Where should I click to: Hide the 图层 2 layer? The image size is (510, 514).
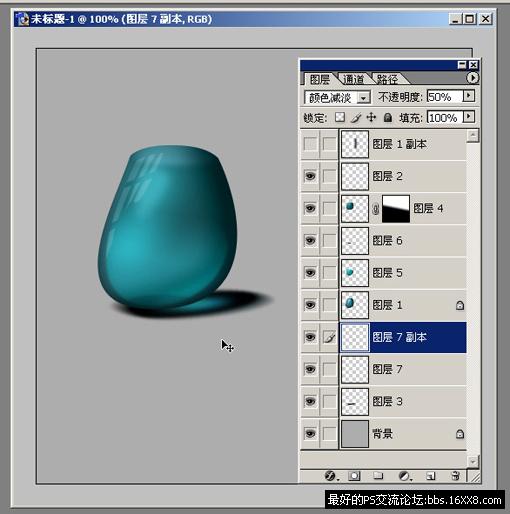point(310,176)
